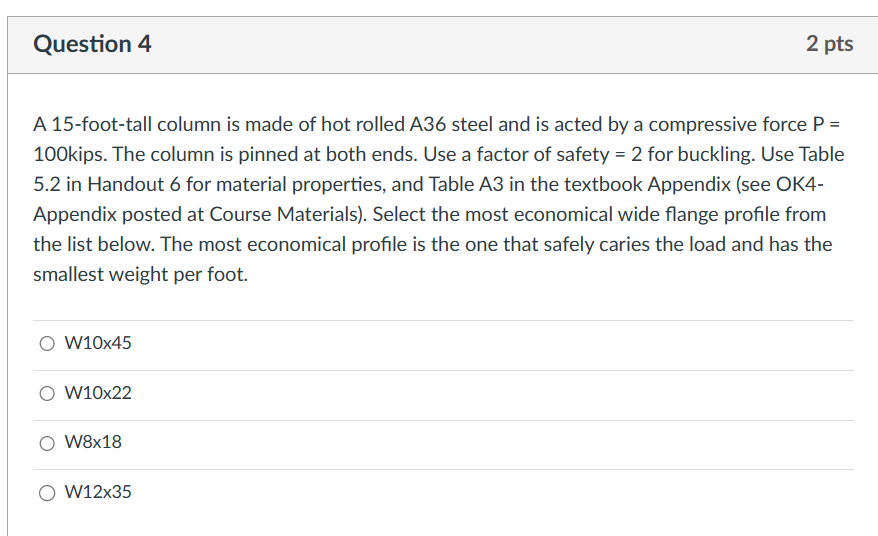Pick the W12x35 radio button

click(47, 492)
